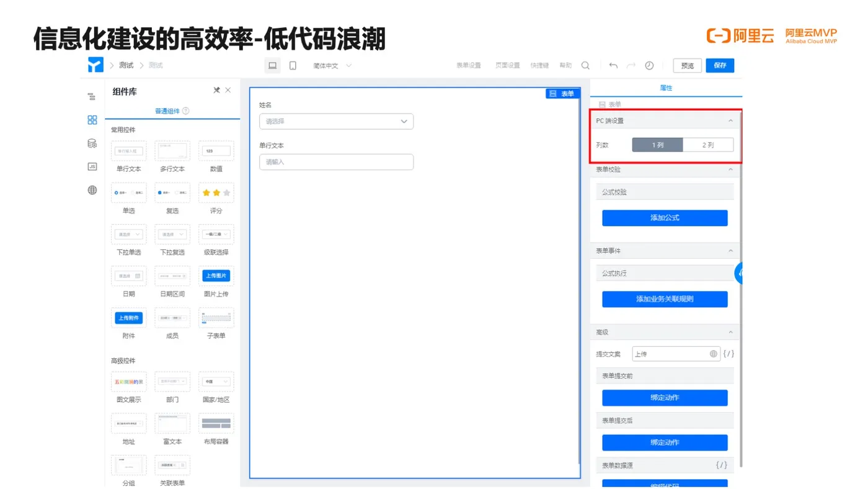Click the redo arrow icon
The height and width of the screenshot is (489, 868).
[631, 65]
